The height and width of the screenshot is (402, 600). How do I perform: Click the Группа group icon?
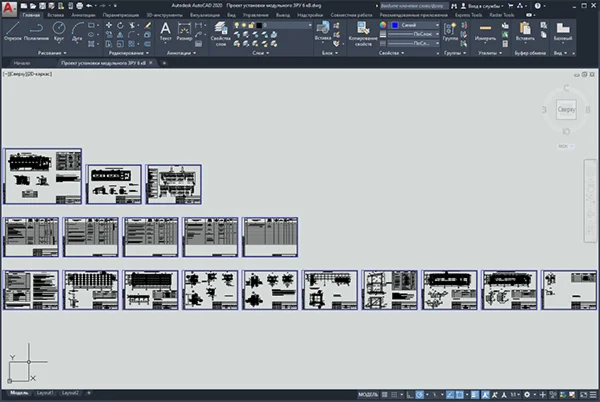(450, 31)
